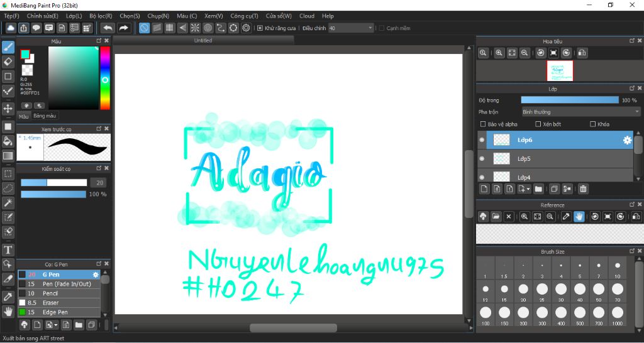Click the foreground cyan color swatch
This screenshot has height=343, width=644.
(25, 54)
